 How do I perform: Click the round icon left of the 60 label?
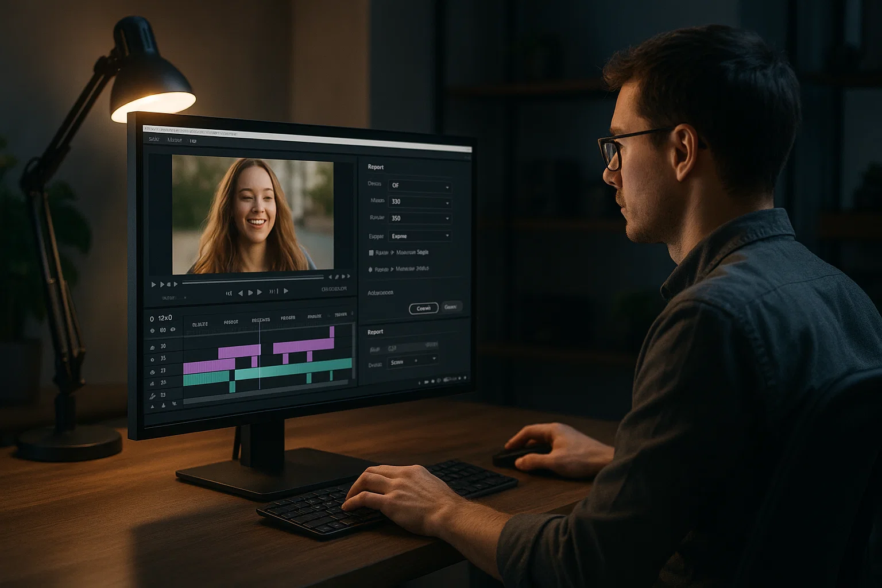tap(152, 331)
